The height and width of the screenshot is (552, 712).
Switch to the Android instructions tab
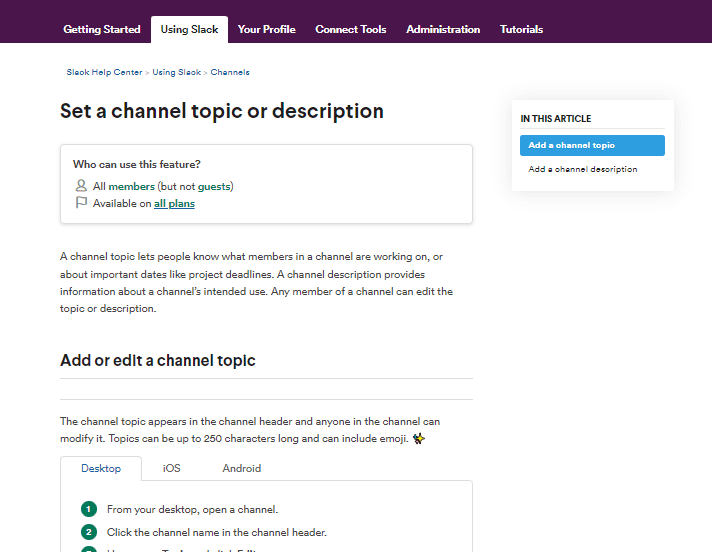point(242,468)
